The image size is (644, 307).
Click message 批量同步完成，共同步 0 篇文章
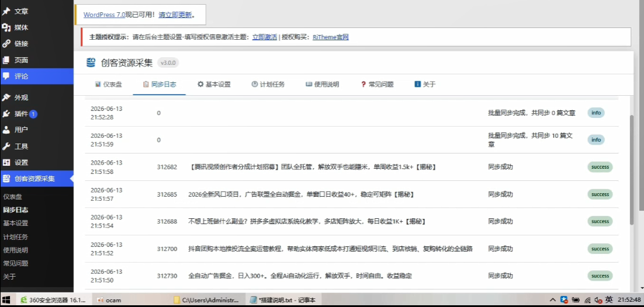(x=531, y=113)
